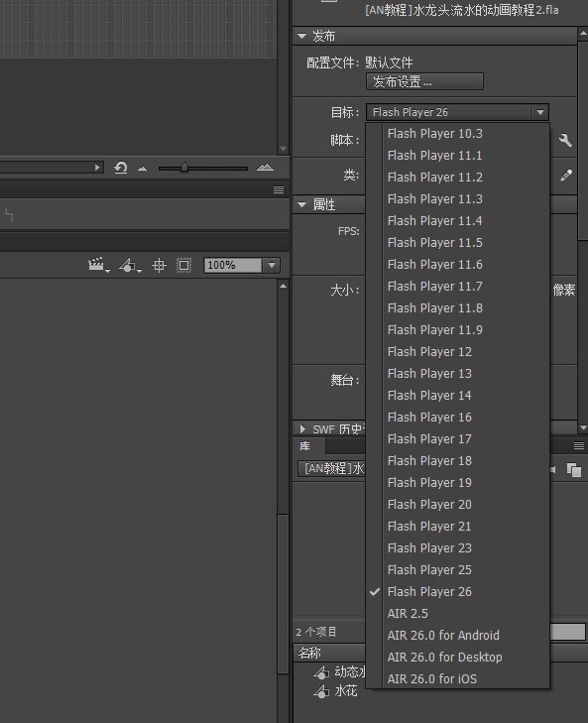Choose Flash Player 25 from the list
Image resolution: width=588 pixels, height=723 pixels.
[466, 570]
